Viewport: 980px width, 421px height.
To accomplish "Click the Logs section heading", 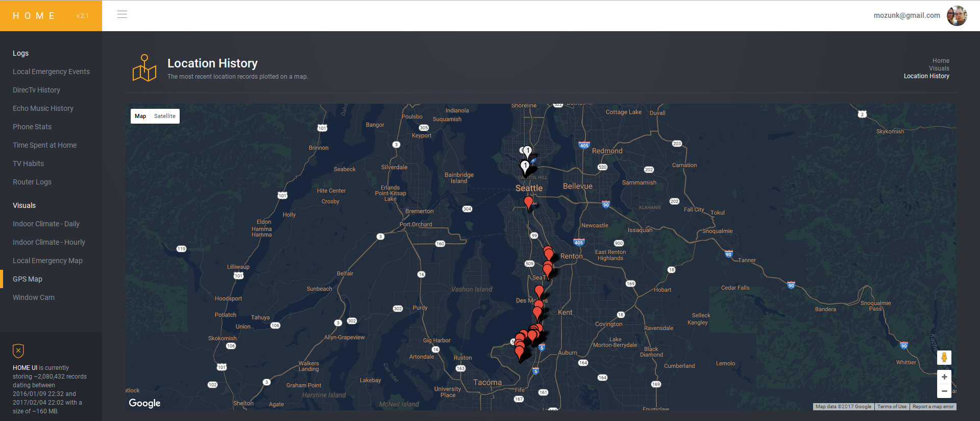I will 20,53.
